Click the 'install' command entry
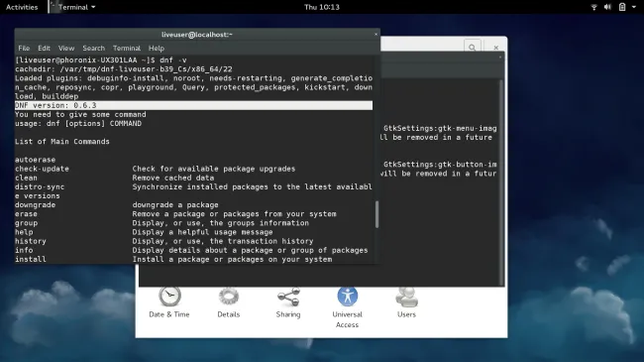The width and height of the screenshot is (644, 362). click(x=31, y=259)
